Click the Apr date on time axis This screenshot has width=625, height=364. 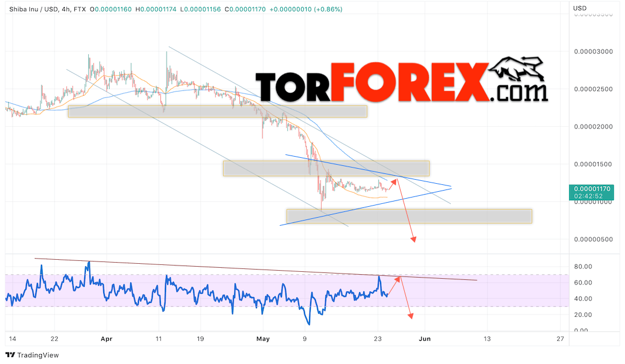click(107, 339)
